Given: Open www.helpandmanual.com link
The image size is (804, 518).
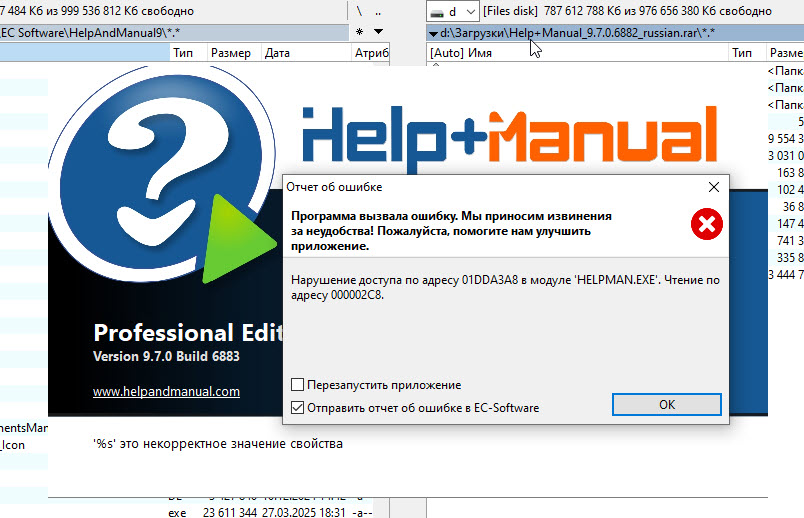Looking at the screenshot, I should coord(166,392).
